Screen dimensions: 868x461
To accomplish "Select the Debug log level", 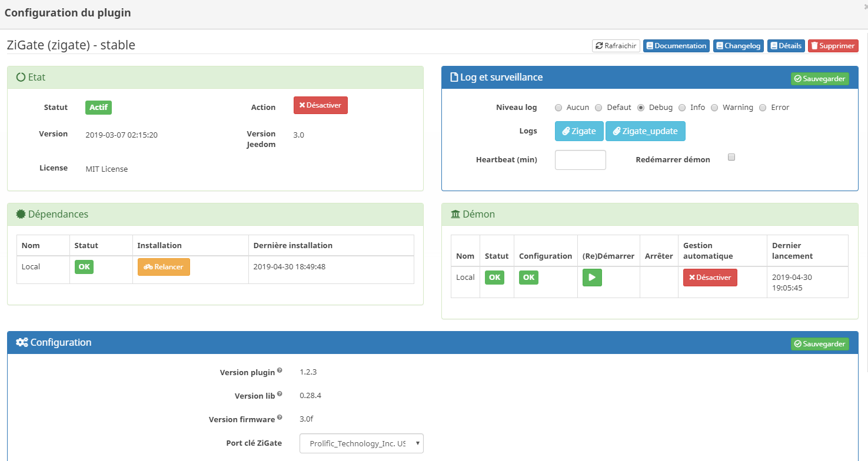I will (x=641, y=108).
